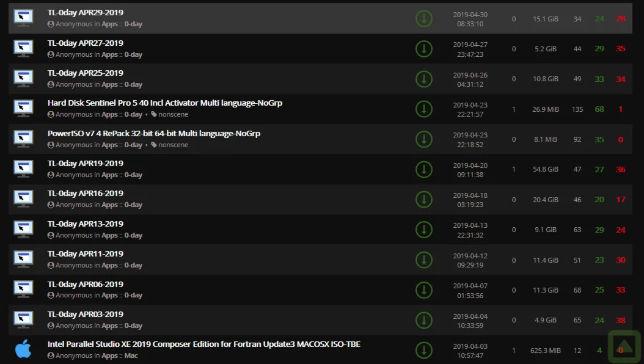Download the TL-0day APR06-2019 torrent
Image resolution: width=644 pixels, height=364 pixels.
(424, 289)
